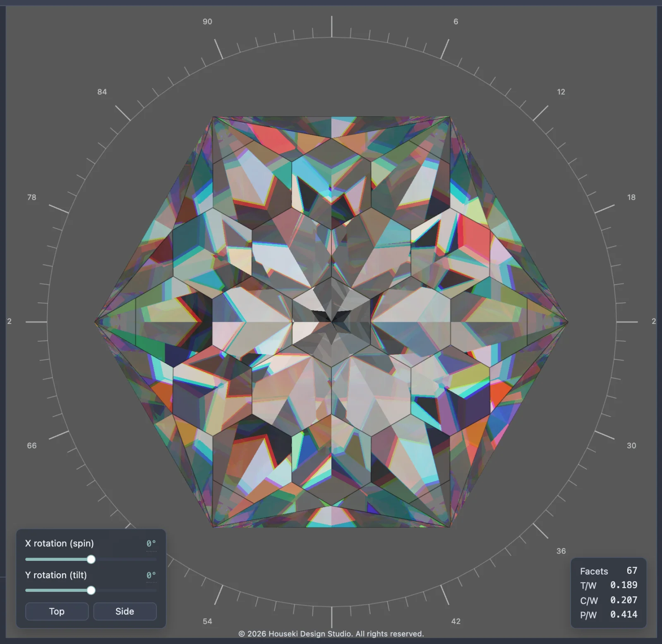Image resolution: width=662 pixels, height=644 pixels.
Task: Click the Side view button
Action: pos(125,611)
